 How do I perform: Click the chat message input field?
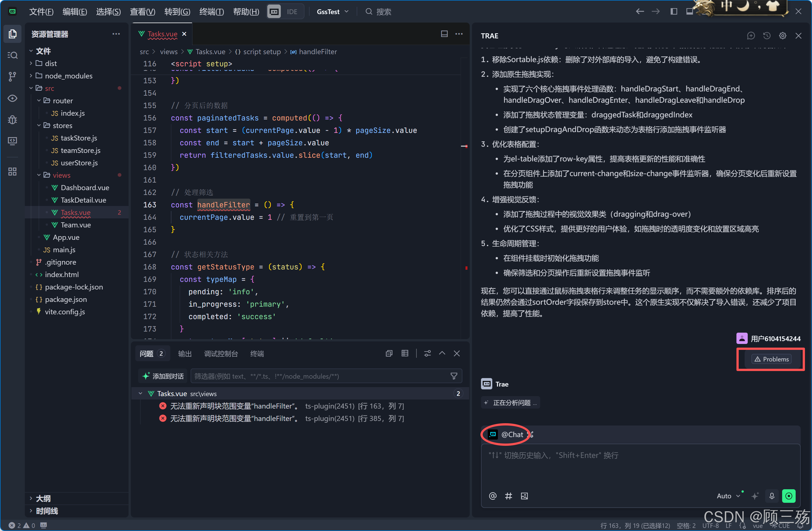pos(640,466)
